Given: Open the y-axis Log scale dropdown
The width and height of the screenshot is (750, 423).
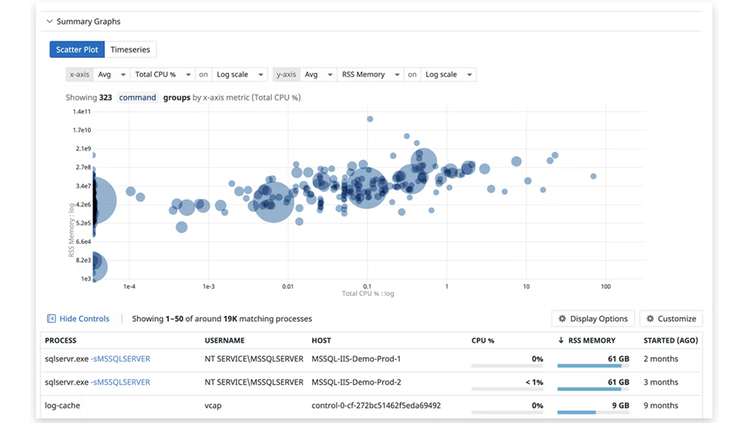Looking at the screenshot, I should (x=449, y=75).
